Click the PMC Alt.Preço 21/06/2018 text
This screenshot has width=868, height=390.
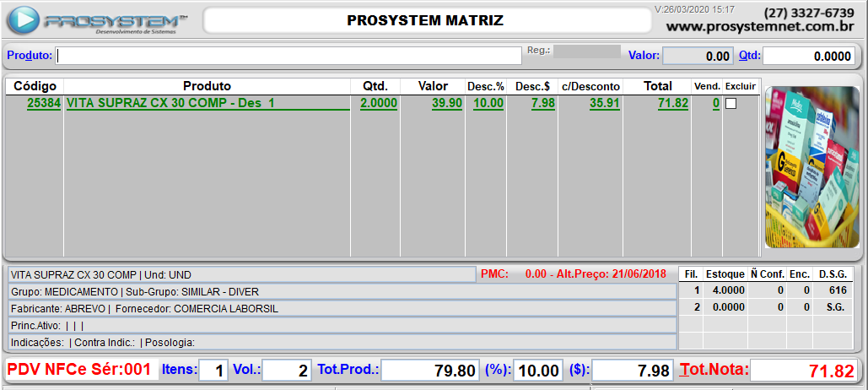click(574, 274)
